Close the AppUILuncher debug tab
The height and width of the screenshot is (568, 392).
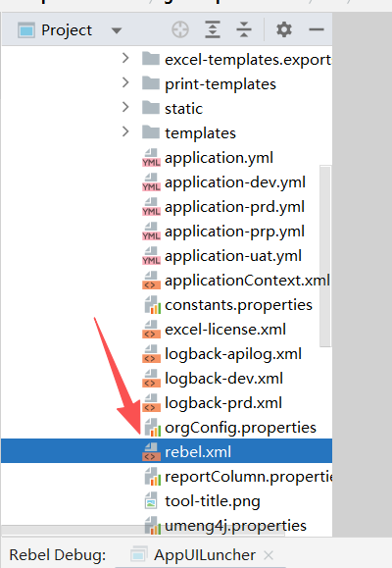click(269, 555)
